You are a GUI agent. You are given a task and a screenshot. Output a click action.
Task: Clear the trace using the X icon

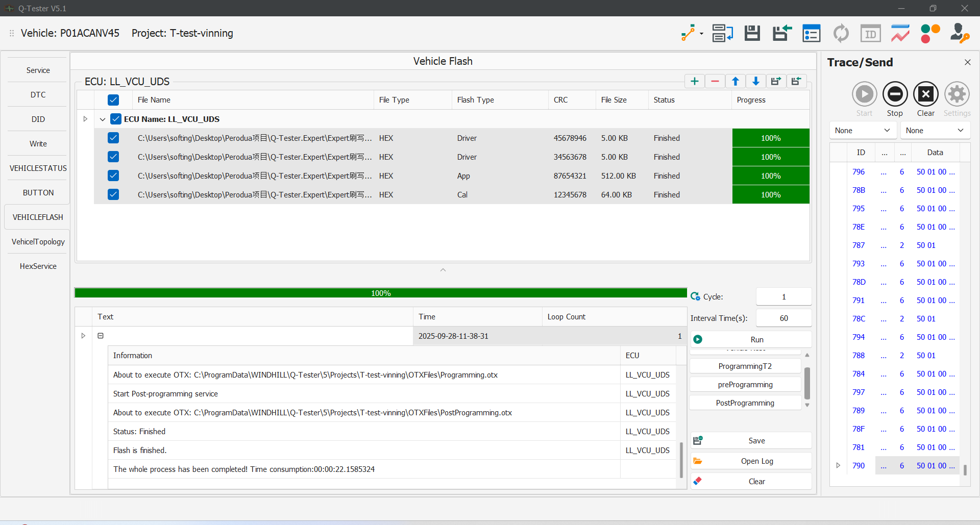tap(925, 94)
